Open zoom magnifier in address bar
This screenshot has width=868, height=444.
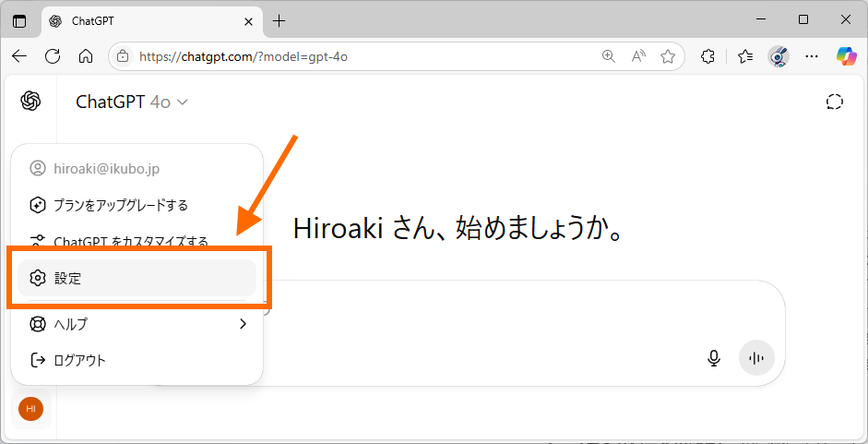pos(609,56)
